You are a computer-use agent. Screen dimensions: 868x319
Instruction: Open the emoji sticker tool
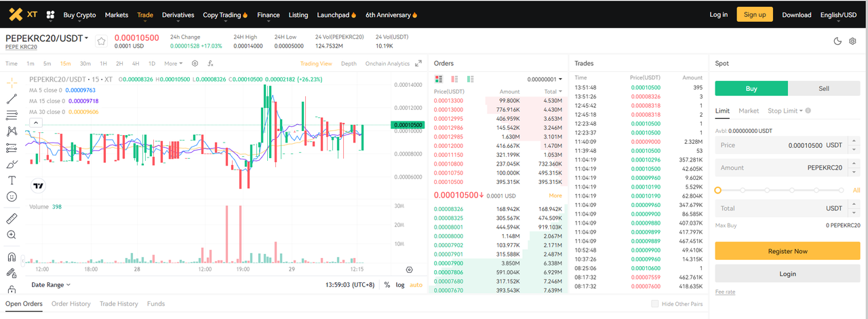coord(12,196)
